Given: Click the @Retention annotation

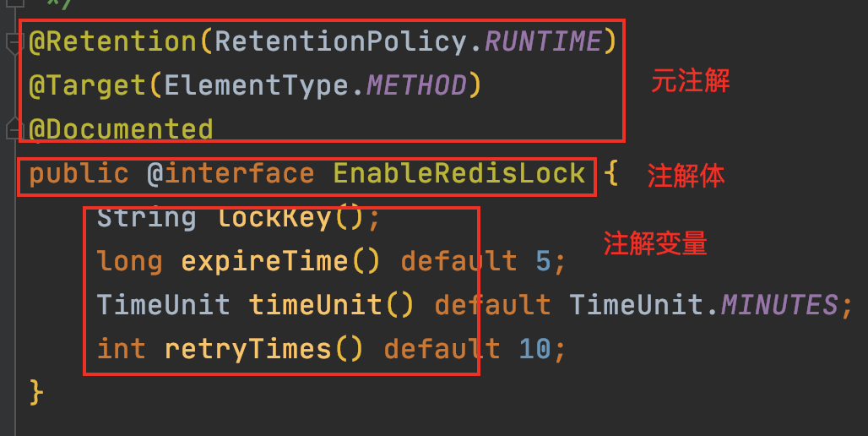Looking at the screenshot, I should click(112, 41).
